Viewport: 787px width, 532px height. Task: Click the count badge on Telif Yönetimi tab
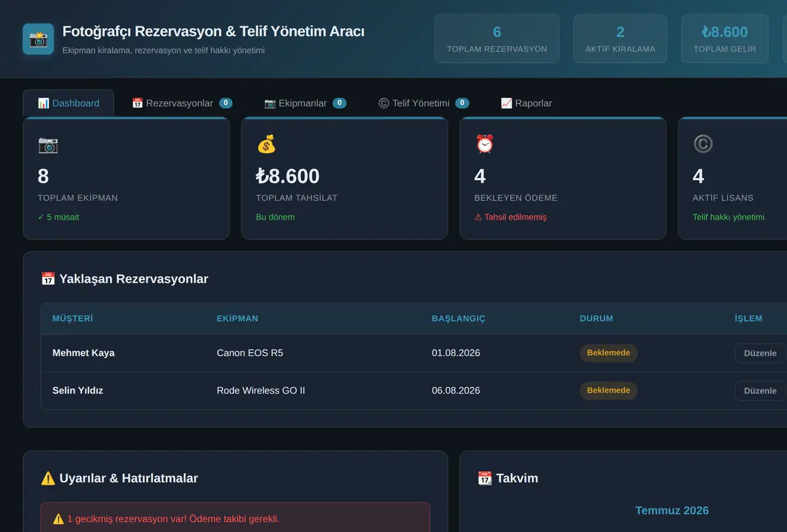(x=462, y=103)
